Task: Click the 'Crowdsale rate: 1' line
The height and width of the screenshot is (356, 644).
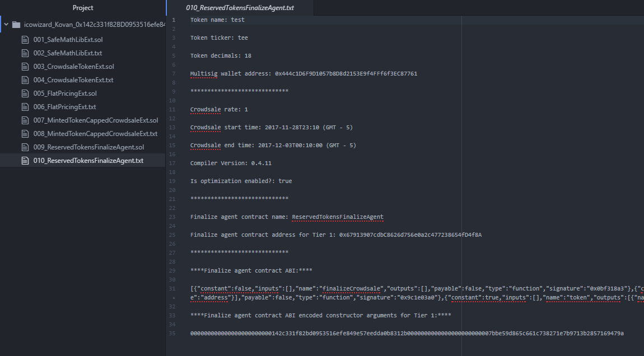Action: [x=219, y=110]
